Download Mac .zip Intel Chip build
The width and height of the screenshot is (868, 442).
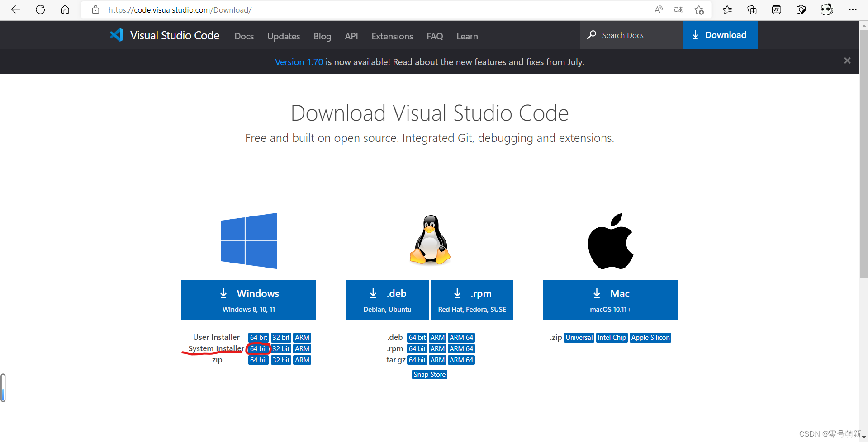(x=612, y=338)
